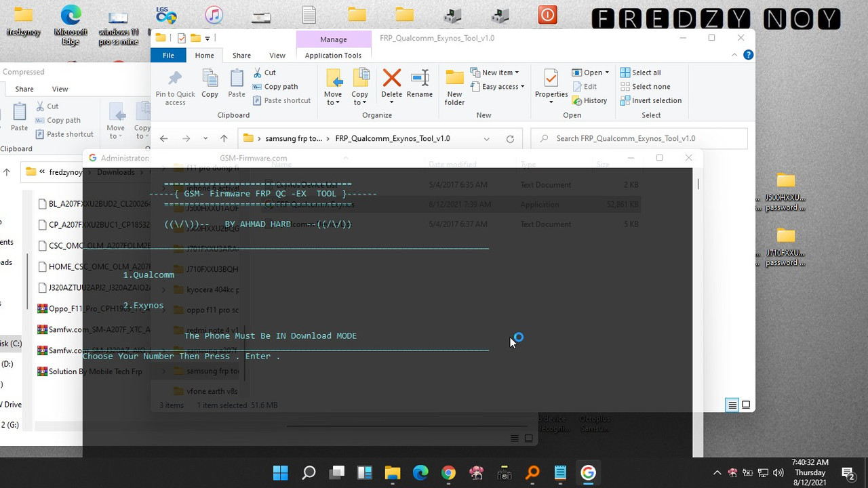The height and width of the screenshot is (488, 868).
Task: Open the iTunes desktop icon
Action: pos(214,15)
